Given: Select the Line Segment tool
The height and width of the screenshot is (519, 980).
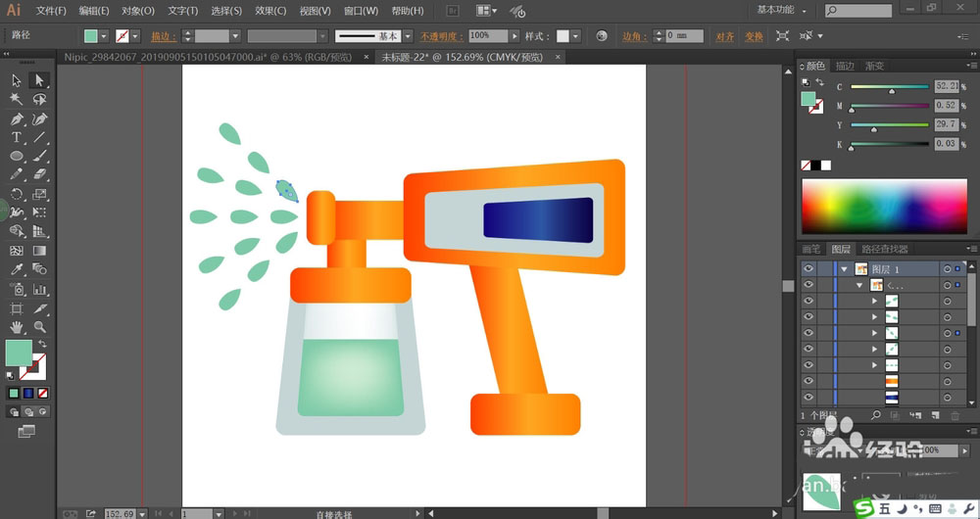Looking at the screenshot, I should click(x=39, y=137).
